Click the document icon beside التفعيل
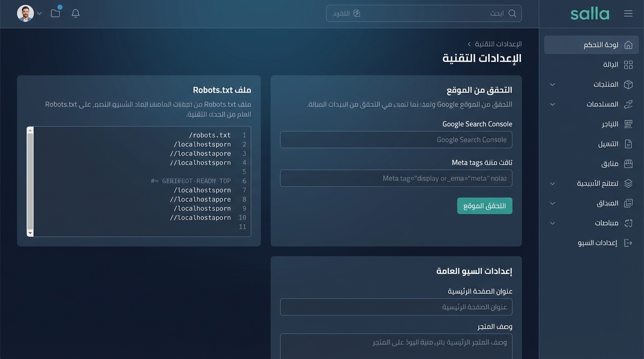The image size is (644, 359). (627, 144)
